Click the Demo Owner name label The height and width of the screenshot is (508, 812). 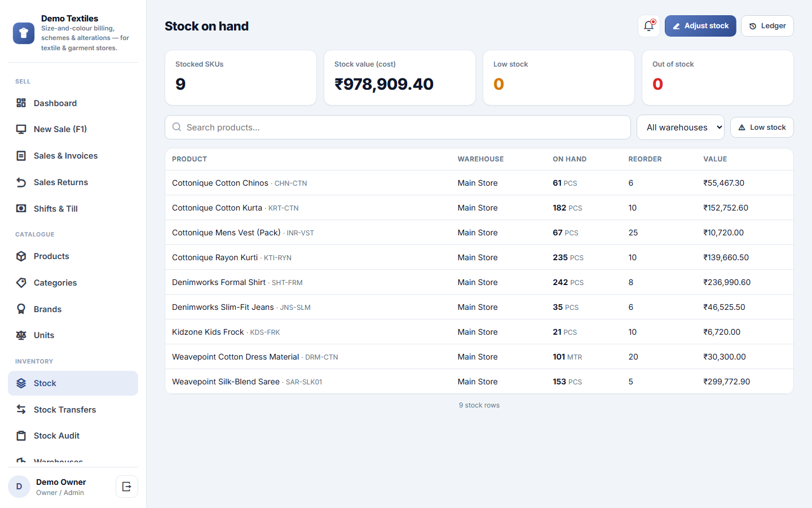click(x=61, y=482)
